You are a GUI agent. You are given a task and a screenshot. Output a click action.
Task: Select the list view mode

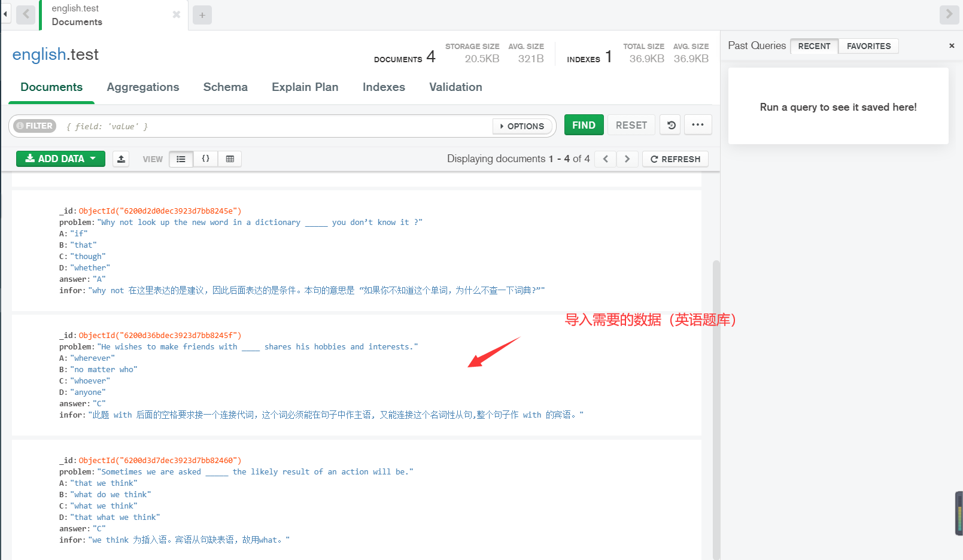[x=181, y=159]
